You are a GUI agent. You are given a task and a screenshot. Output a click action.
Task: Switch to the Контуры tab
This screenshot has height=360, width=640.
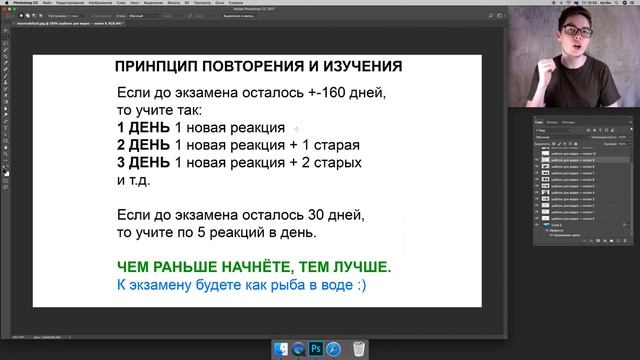[x=569, y=122]
